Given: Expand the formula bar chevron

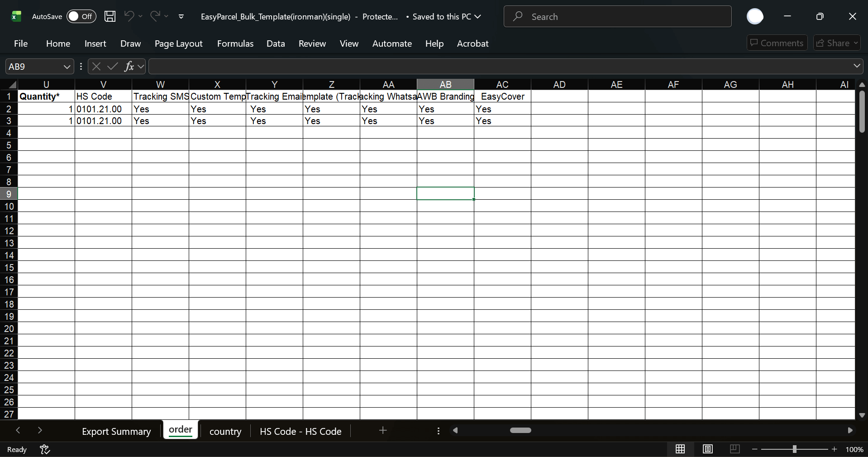Looking at the screenshot, I should (x=857, y=66).
